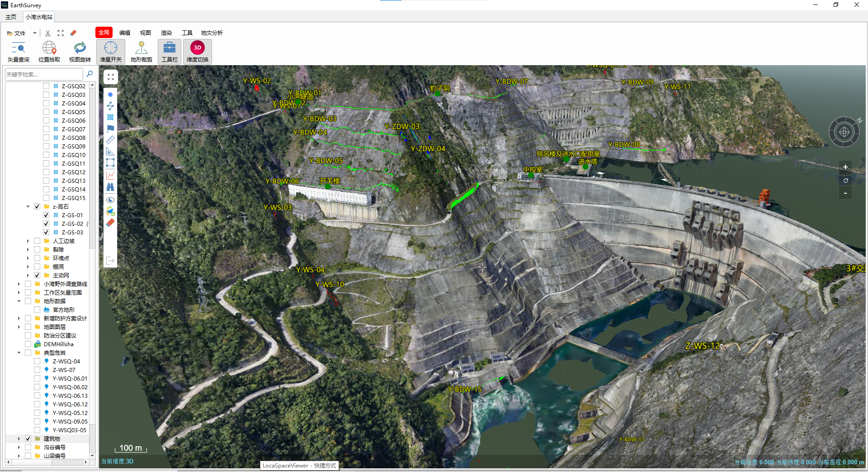Screen dimensions: 868x472
Task: Open the 工具 ribbon tab
Action: (x=187, y=33)
